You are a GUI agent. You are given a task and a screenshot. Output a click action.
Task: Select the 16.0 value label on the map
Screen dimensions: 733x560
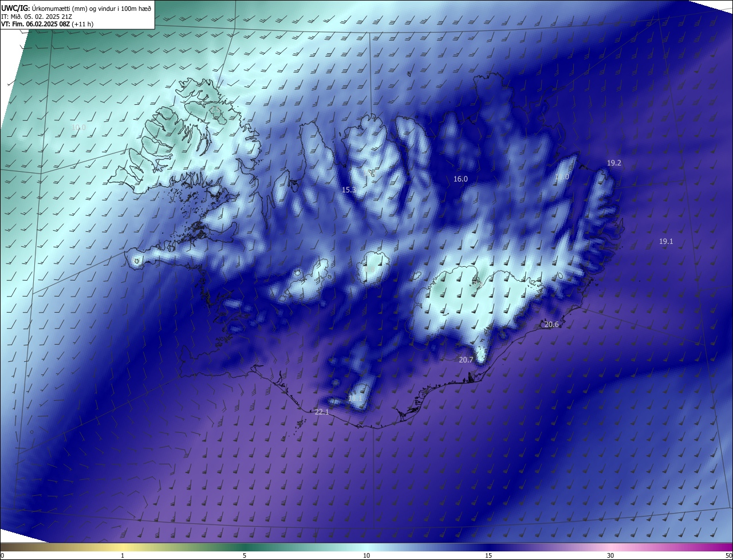(460, 179)
